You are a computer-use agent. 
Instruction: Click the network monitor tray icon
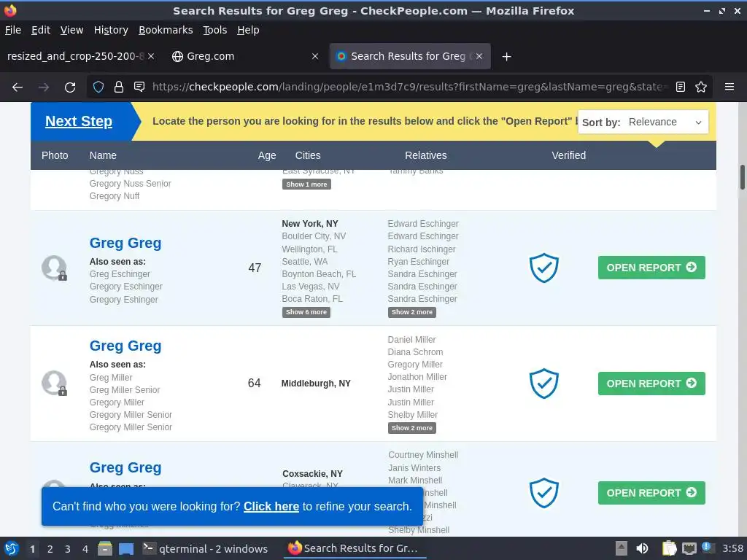pyautogui.click(x=689, y=548)
